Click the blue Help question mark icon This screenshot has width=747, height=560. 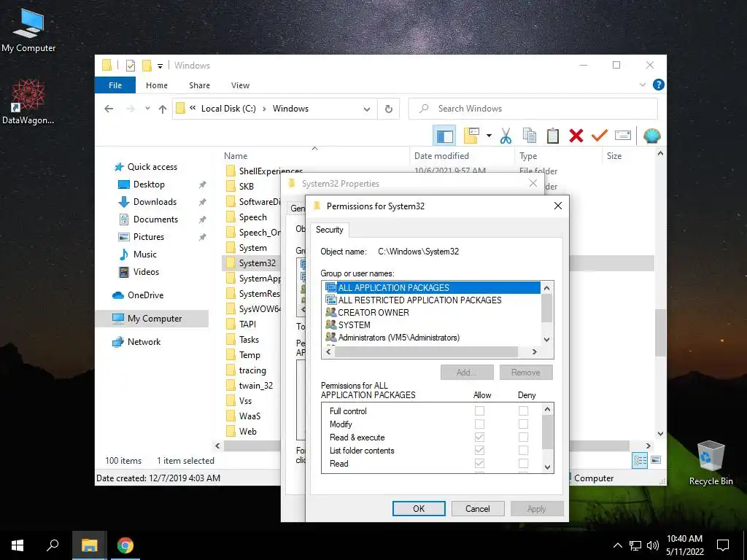click(x=659, y=85)
